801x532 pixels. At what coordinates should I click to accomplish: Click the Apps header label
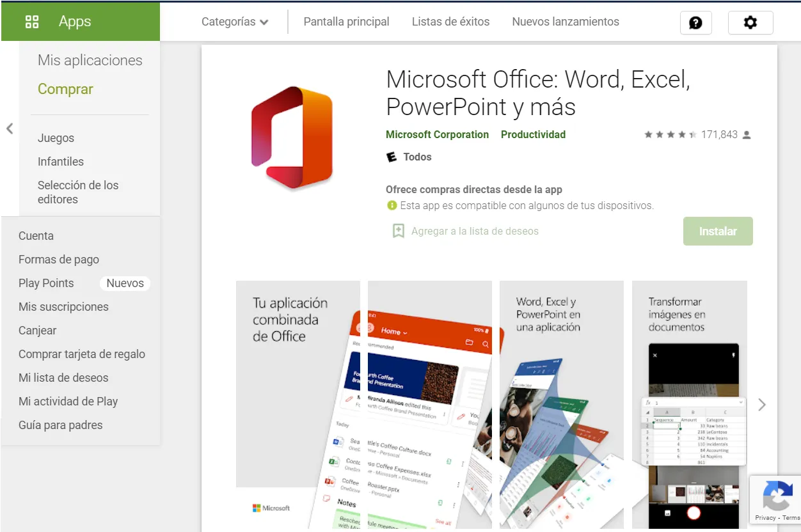(75, 22)
